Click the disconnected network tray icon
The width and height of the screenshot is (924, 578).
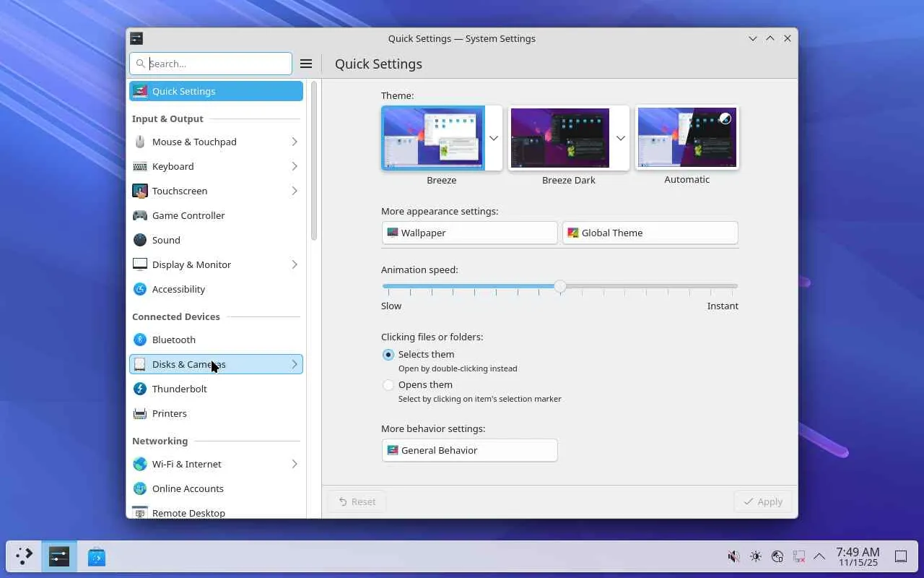tap(799, 556)
